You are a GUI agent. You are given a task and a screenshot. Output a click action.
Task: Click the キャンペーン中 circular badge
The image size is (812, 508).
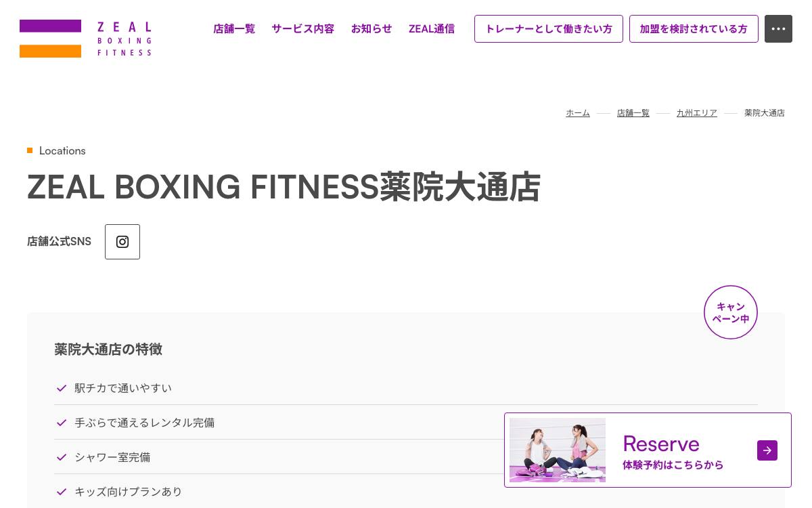731,312
